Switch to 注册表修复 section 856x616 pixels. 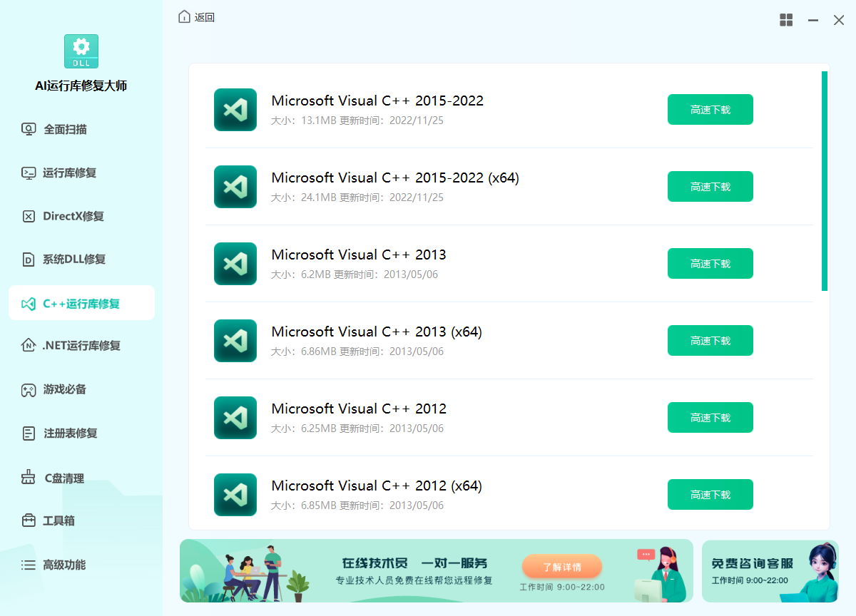(70, 433)
